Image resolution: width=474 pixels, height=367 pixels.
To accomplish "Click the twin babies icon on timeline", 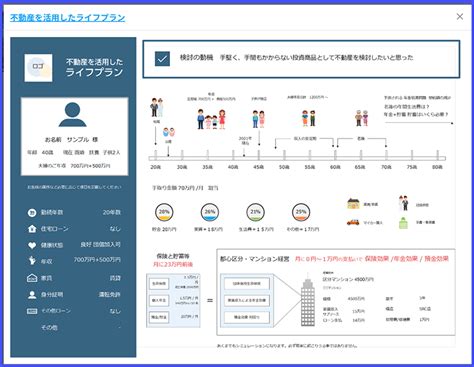I will click(169, 132).
